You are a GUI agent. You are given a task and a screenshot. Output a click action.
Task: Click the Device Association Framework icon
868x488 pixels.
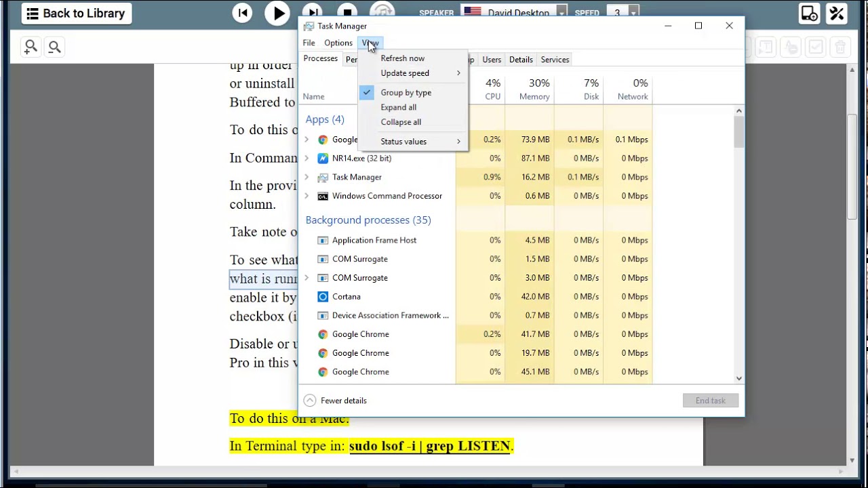[323, 316]
